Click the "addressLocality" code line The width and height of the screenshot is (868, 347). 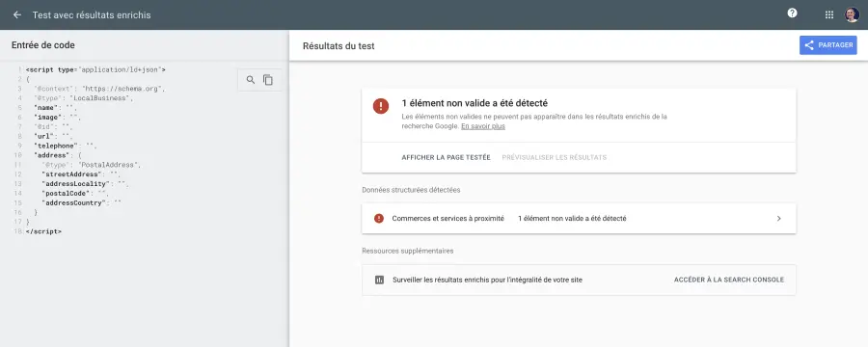(85, 184)
